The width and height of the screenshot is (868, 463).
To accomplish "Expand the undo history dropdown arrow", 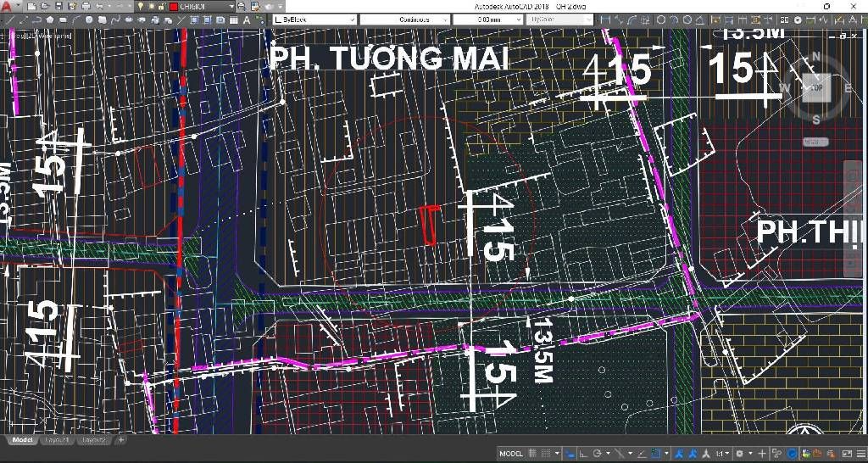I will 109,7.
